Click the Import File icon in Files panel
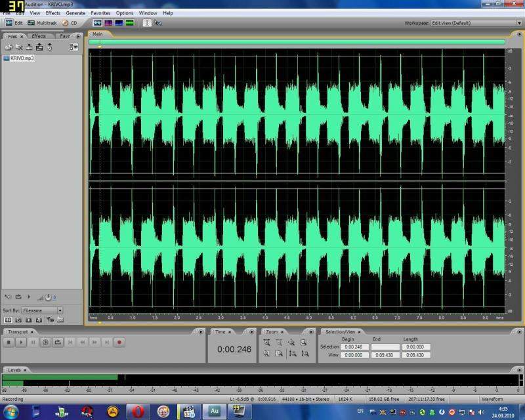This screenshot has width=525, height=420. tap(9, 47)
